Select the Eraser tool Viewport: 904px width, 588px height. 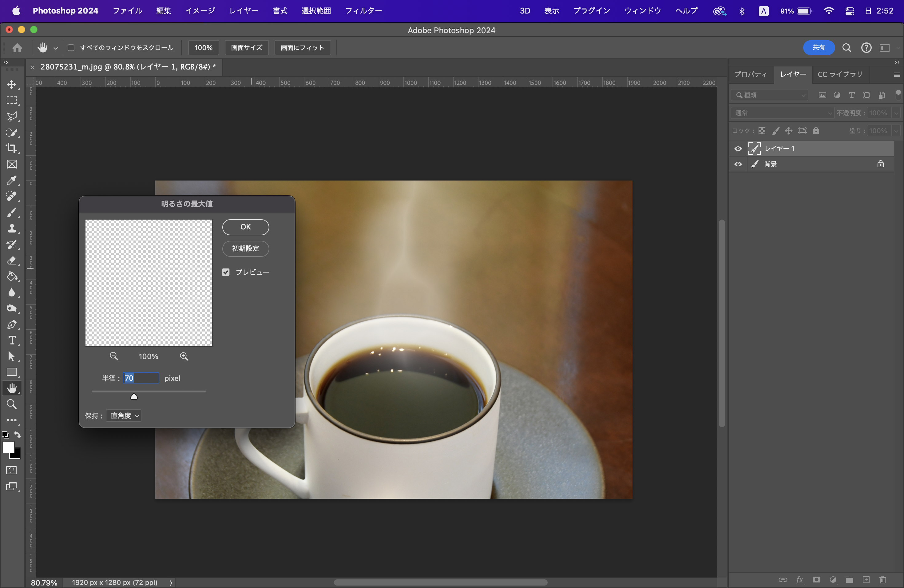[11, 260]
